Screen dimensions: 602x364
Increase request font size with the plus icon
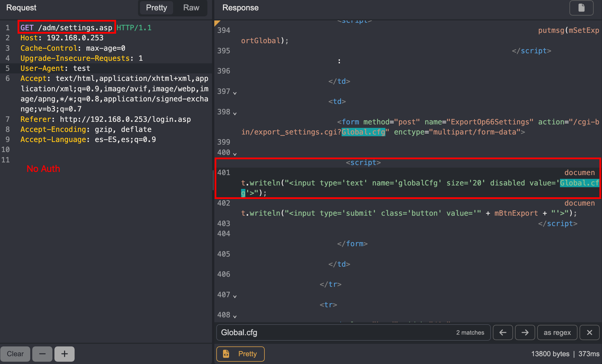click(64, 354)
